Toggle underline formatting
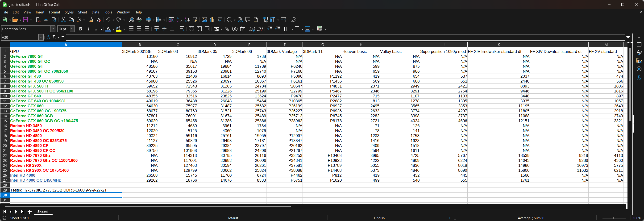 point(96,29)
